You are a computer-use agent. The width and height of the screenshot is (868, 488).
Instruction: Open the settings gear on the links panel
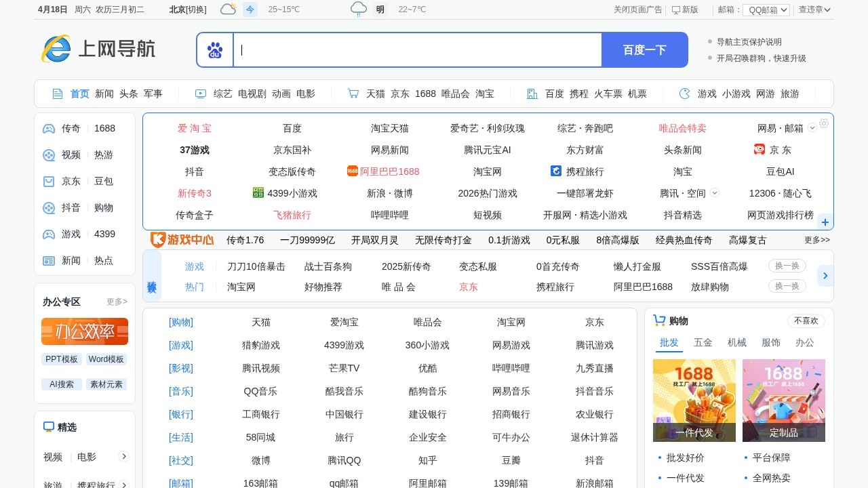pyautogui.click(x=824, y=123)
